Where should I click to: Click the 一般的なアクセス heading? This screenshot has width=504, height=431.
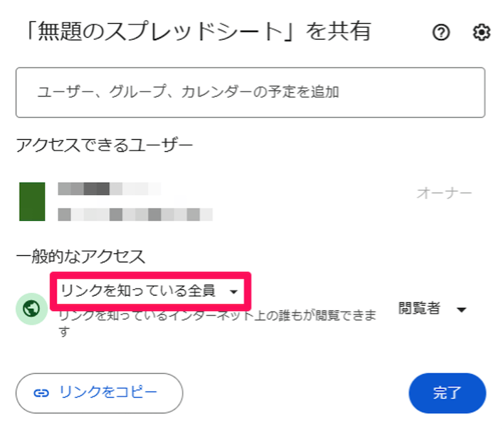pyautogui.click(x=80, y=255)
